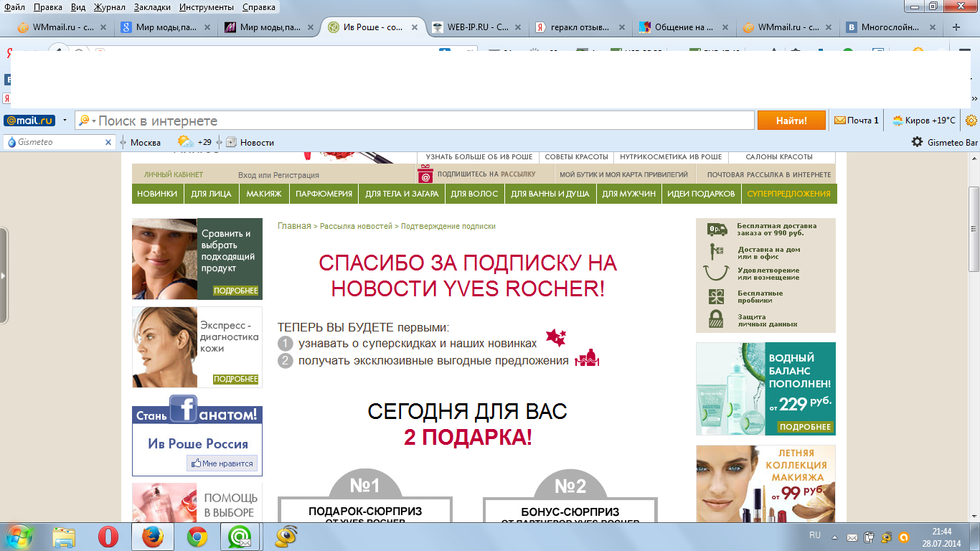Switch to the Многослойн... VK tab
Screen dimensions: 980x551
892,27
